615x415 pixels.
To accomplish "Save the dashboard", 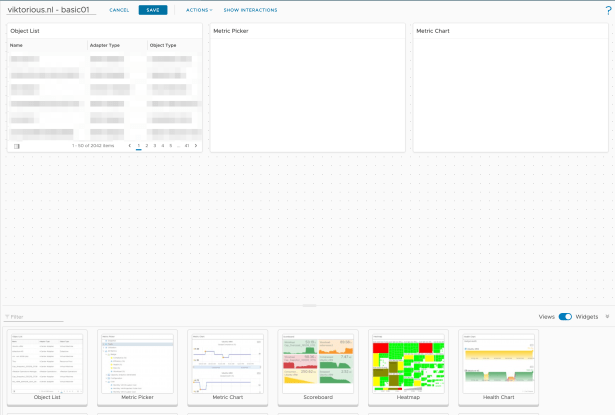I will coord(153,10).
